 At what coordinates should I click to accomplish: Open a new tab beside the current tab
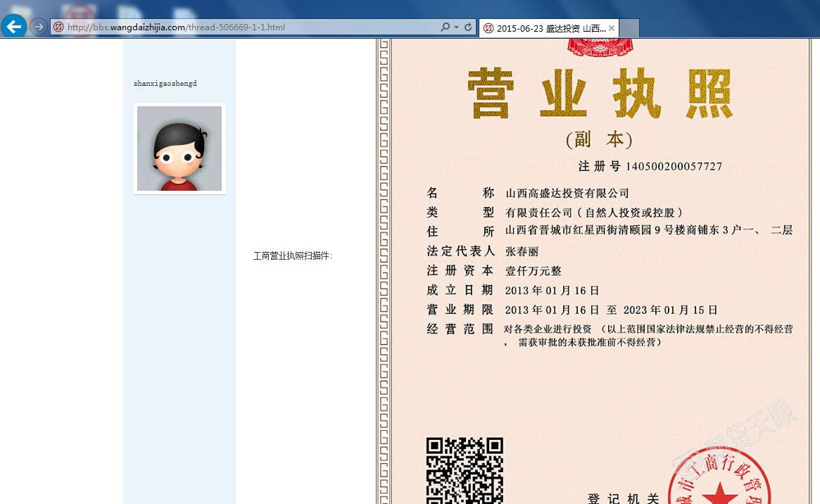629,28
